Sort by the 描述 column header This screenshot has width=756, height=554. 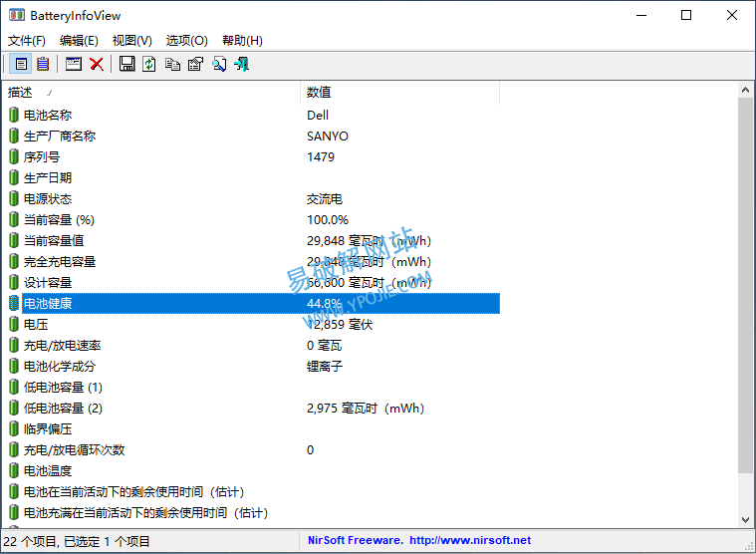(149, 92)
